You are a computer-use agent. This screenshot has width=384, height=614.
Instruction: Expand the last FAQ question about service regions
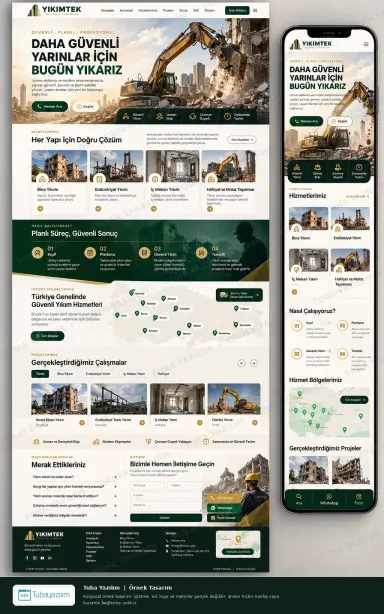click(x=75, y=515)
